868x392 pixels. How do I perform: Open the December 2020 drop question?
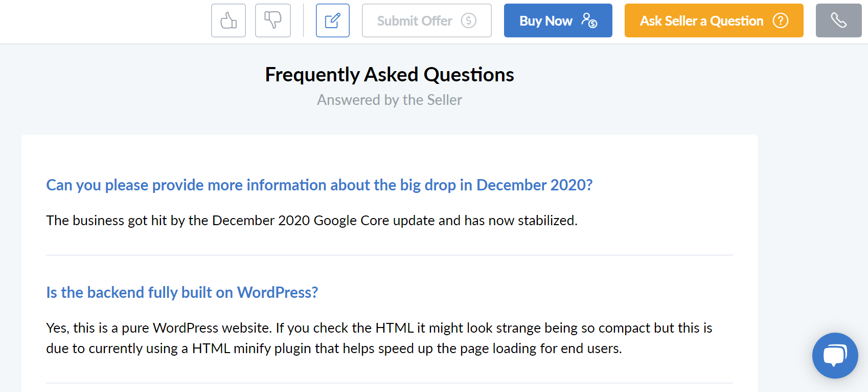[319, 185]
